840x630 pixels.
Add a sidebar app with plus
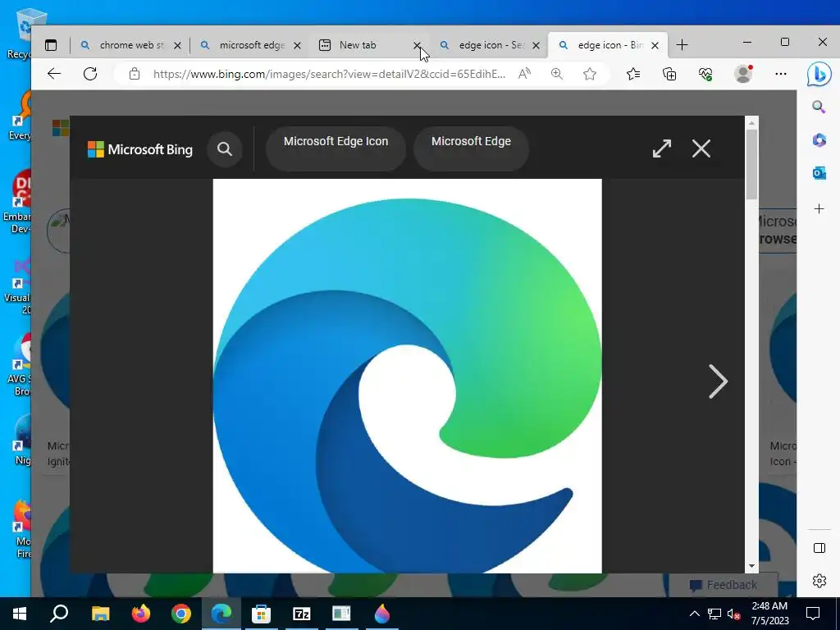[819, 209]
